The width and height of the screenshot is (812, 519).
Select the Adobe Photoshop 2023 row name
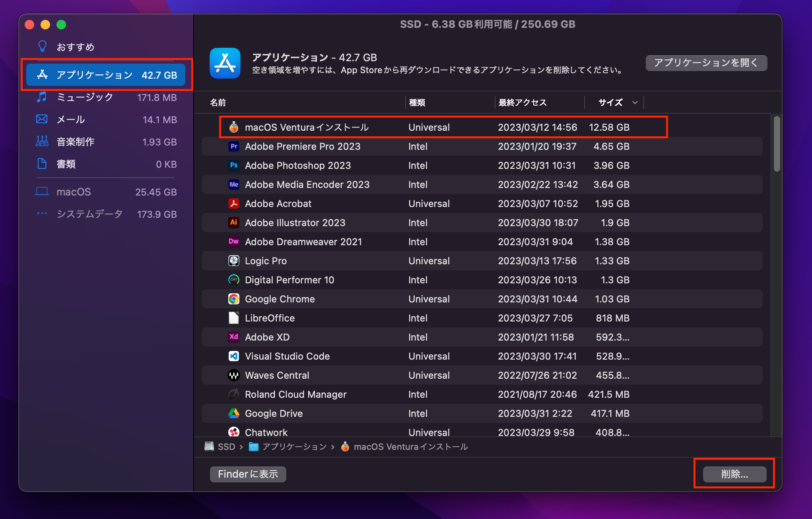[x=298, y=165]
